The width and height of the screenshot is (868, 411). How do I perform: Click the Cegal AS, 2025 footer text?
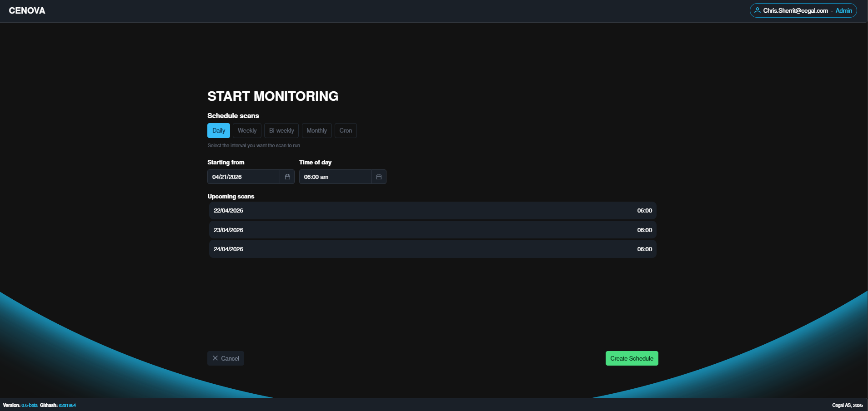848,405
